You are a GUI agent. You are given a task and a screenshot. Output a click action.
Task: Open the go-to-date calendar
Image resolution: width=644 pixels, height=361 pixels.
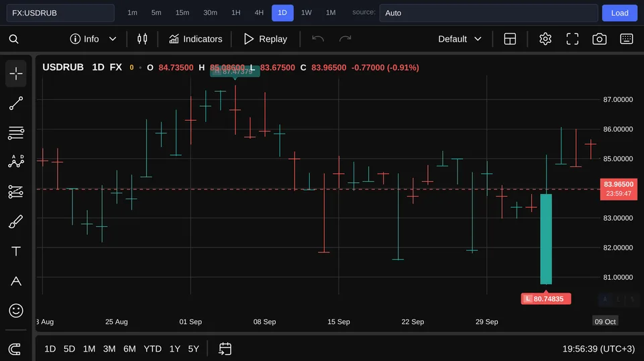225,349
